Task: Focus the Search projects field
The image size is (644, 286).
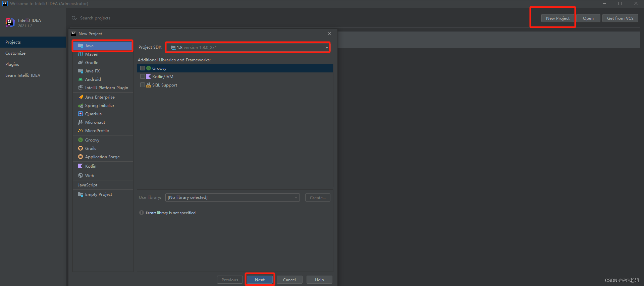Action: pos(95,18)
